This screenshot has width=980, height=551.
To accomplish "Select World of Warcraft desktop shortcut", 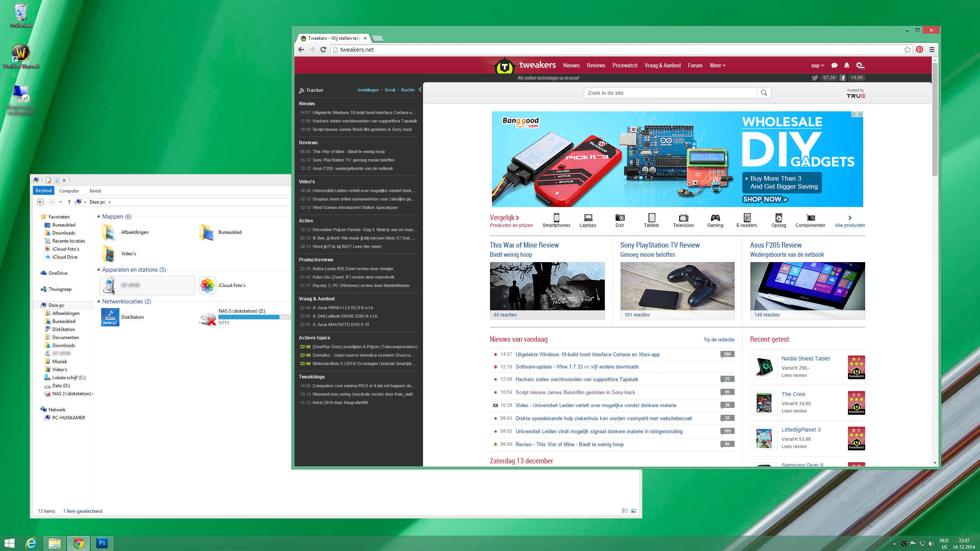I will pos(21,56).
